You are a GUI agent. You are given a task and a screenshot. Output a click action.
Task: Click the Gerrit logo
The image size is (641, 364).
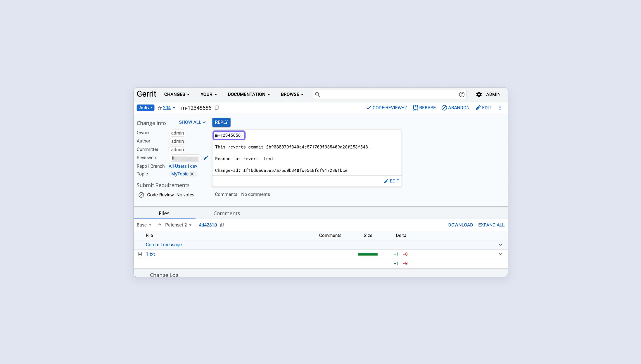[x=146, y=94]
